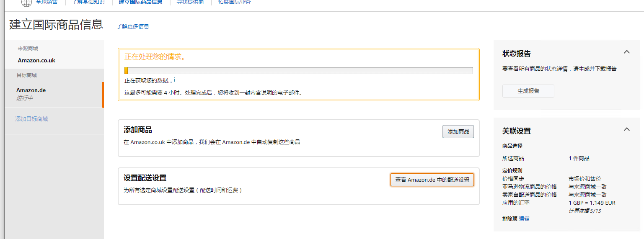Click the 目标商城 sidebar label
The height and width of the screenshot is (239, 644).
coord(26,75)
